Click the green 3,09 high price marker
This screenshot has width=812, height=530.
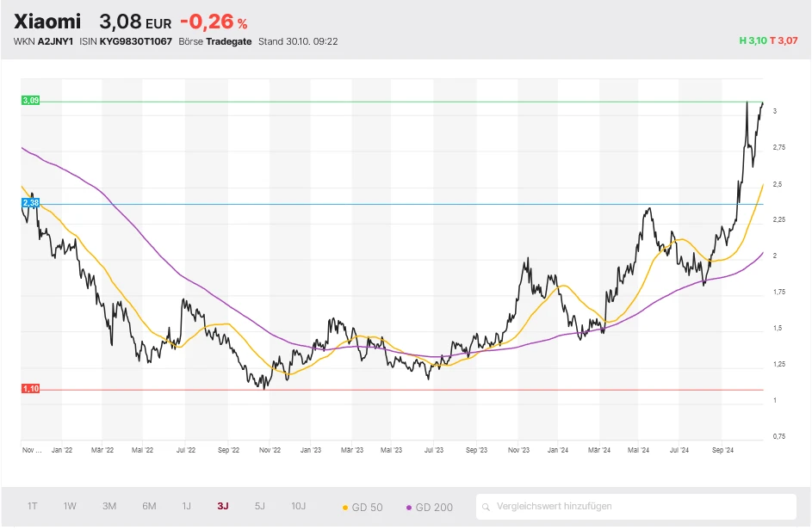pyautogui.click(x=30, y=101)
